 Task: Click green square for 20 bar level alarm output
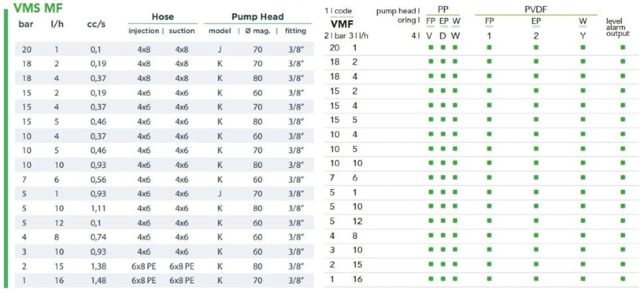point(623,47)
